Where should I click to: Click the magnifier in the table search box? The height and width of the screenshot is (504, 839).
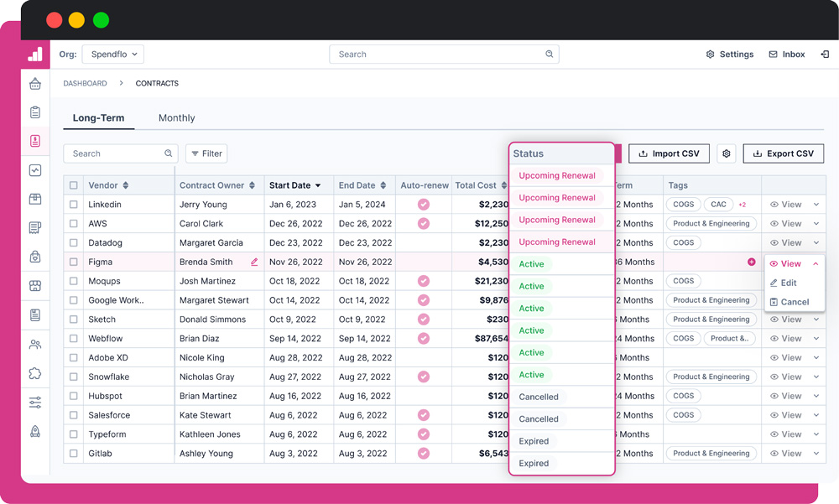[x=168, y=153]
